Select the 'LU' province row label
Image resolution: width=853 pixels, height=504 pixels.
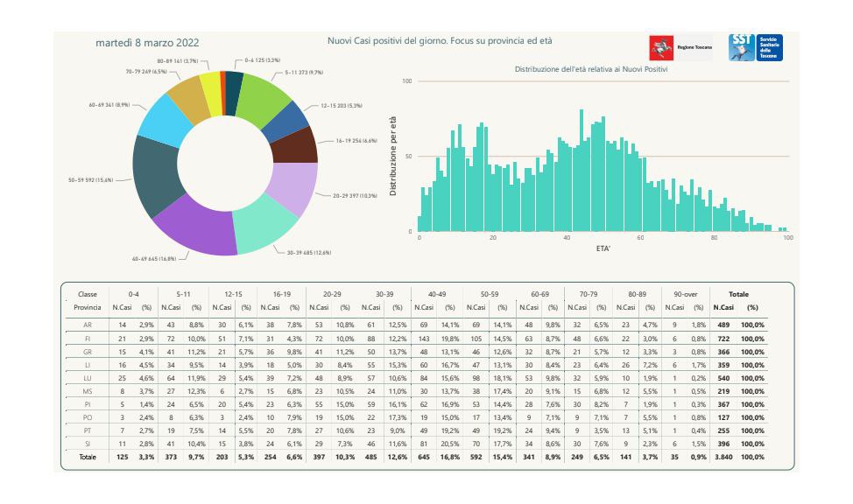pyautogui.click(x=88, y=380)
